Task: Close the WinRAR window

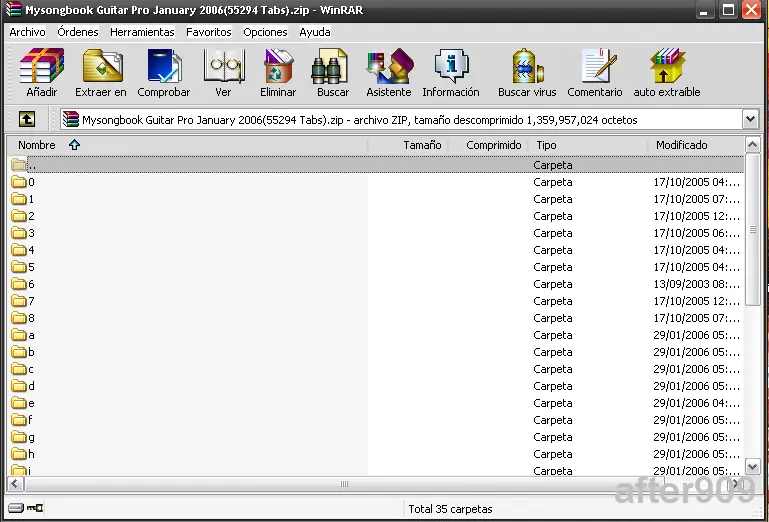Action: 751,9
